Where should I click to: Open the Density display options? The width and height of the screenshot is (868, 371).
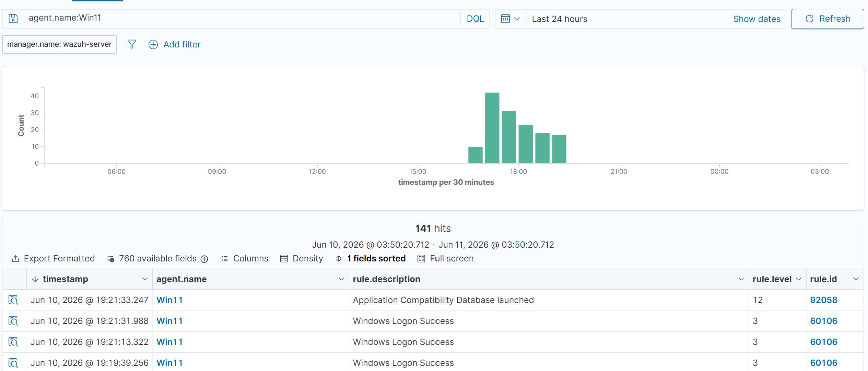click(x=302, y=259)
